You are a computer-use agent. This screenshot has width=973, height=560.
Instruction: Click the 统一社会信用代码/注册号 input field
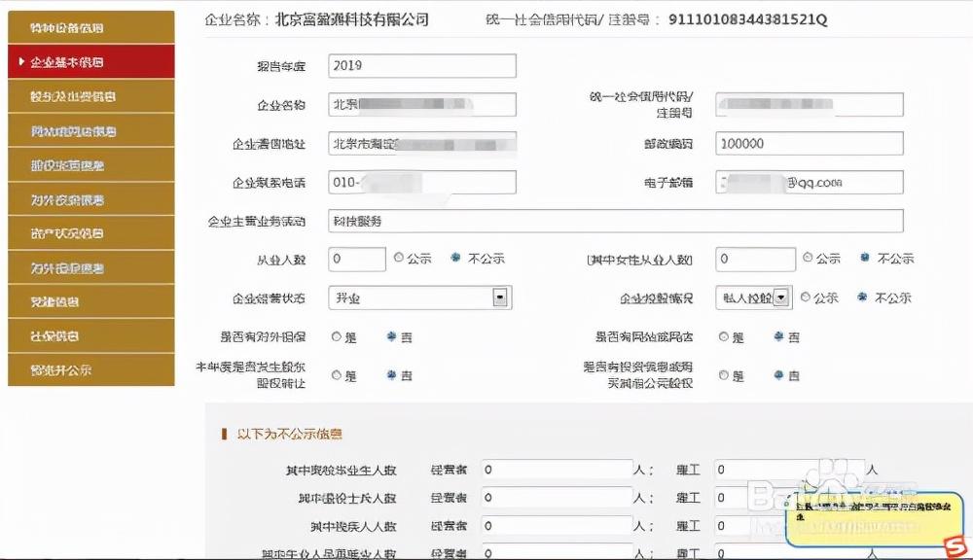[810, 104]
